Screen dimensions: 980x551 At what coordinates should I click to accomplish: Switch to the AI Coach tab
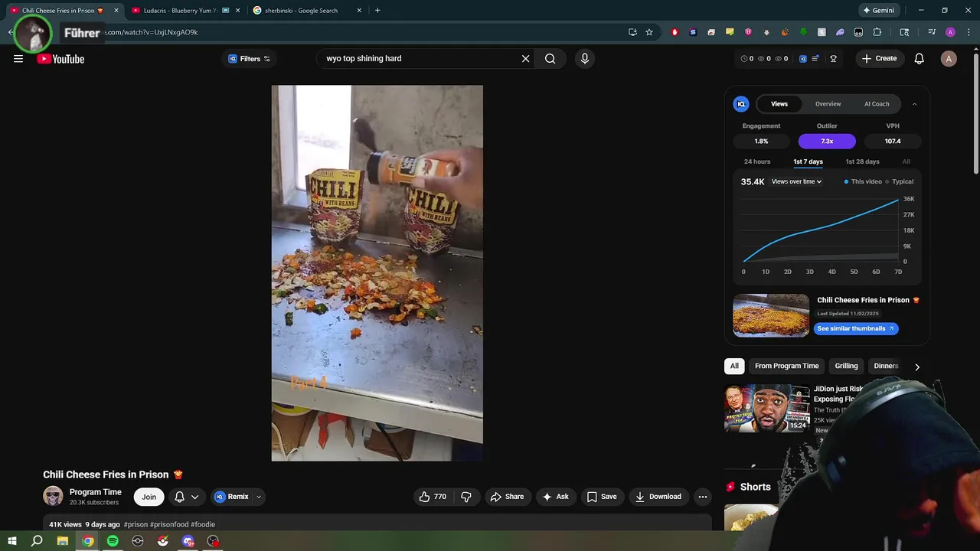click(x=877, y=104)
